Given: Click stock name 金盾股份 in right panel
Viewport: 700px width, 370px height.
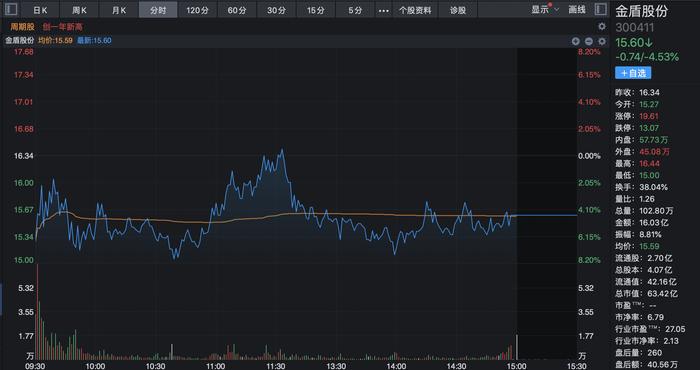Looking at the screenshot, I should coord(642,11).
